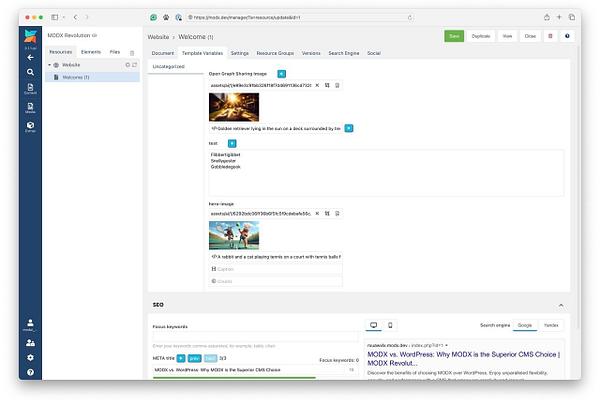600x400 pixels.
Task: Open the Settings tab
Action: tap(240, 53)
